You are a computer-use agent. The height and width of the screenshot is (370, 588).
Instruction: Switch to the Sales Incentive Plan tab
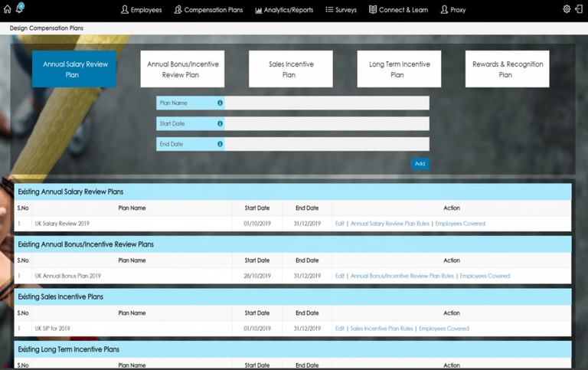click(x=291, y=69)
